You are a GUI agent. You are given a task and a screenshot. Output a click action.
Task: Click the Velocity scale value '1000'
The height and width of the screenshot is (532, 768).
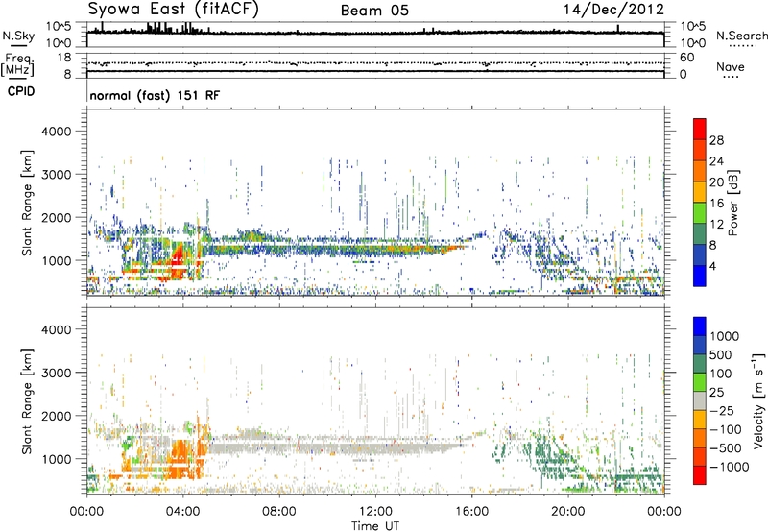[x=724, y=336]
